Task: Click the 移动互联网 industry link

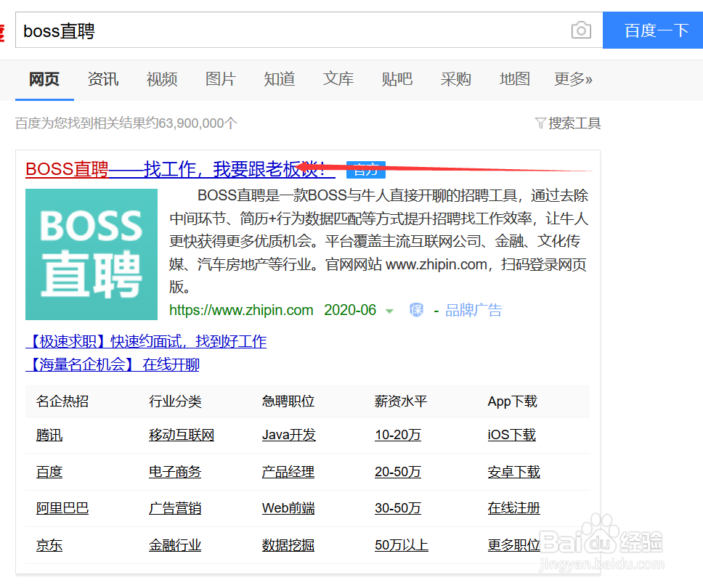Action: coord(182,435)
